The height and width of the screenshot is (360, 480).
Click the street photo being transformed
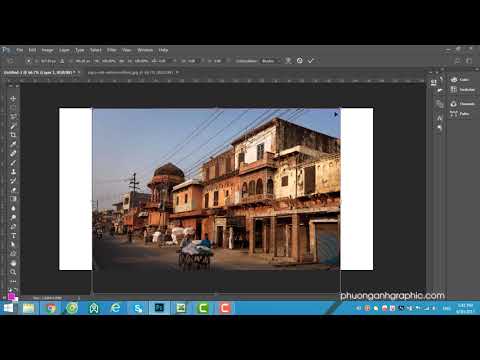click(216, 189)
